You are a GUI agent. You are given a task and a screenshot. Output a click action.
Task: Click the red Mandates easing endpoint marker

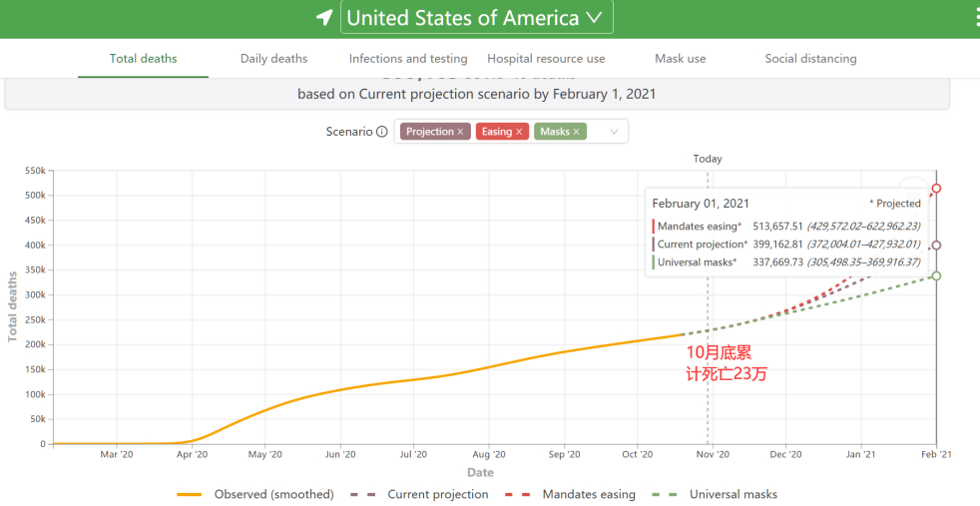pos(936,189)
